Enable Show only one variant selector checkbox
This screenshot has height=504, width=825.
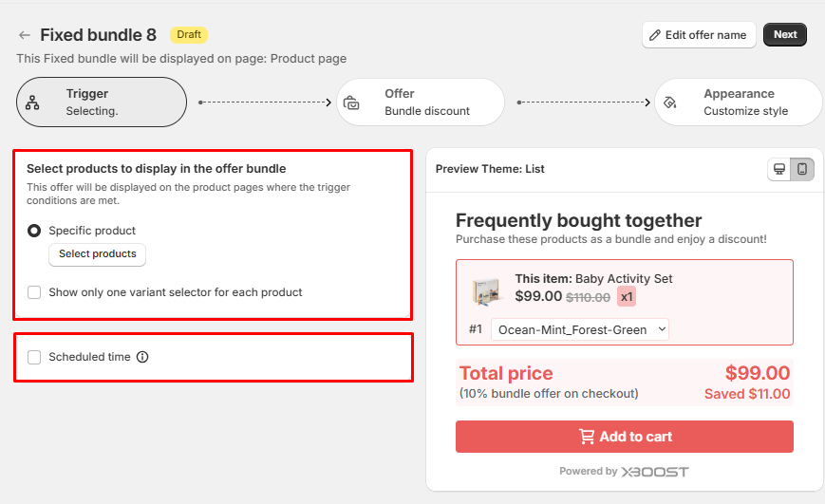coord(34,292)
